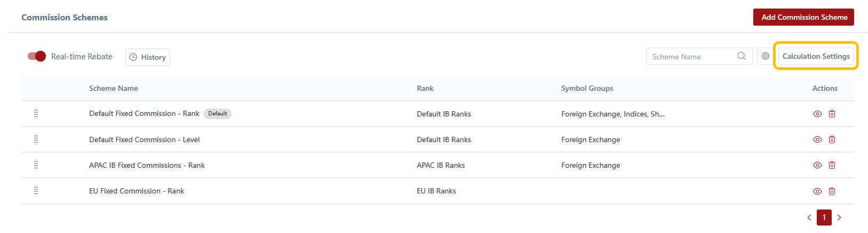Screen dimensions: 868x233
Task: Click trash icon for APAC IB Fixed Commissions
Action: (x=832, y=165)
